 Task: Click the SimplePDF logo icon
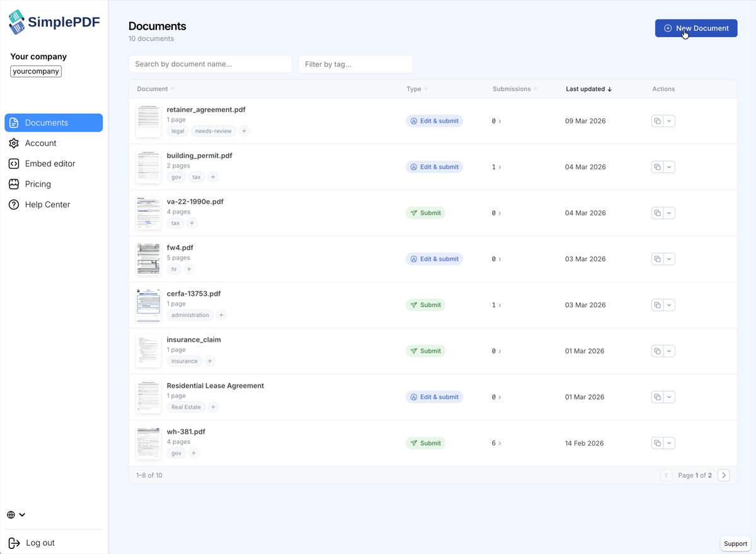tap(17, 23)
